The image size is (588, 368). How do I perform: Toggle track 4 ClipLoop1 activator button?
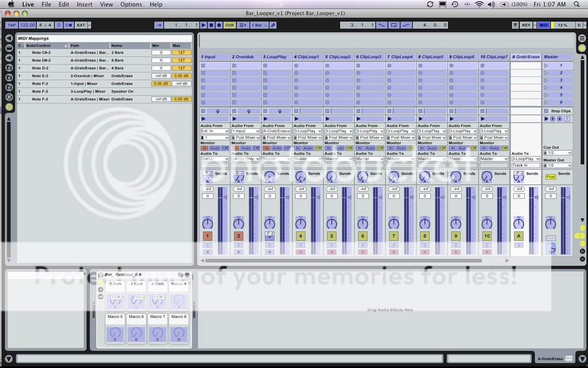[300, 236]
